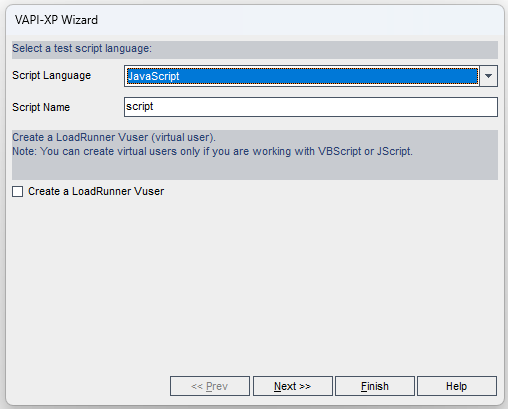Click the Create a LoadRunner Vuser label text

96,191
